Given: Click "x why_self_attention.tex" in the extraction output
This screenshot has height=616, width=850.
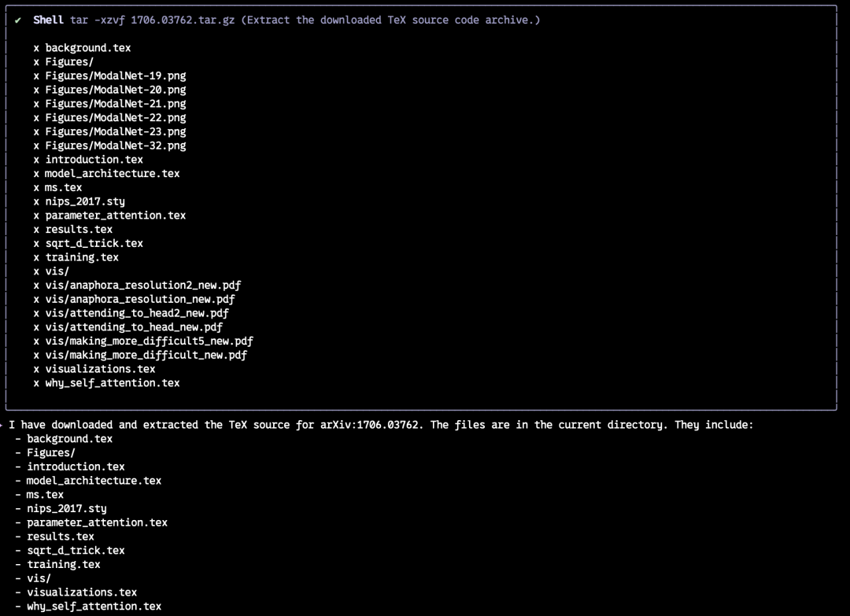Looking at the screenshot, I should click(106, 383).
